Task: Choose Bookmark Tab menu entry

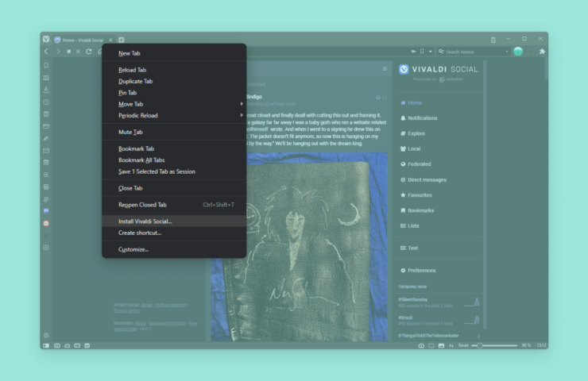Action: (174, 148)
